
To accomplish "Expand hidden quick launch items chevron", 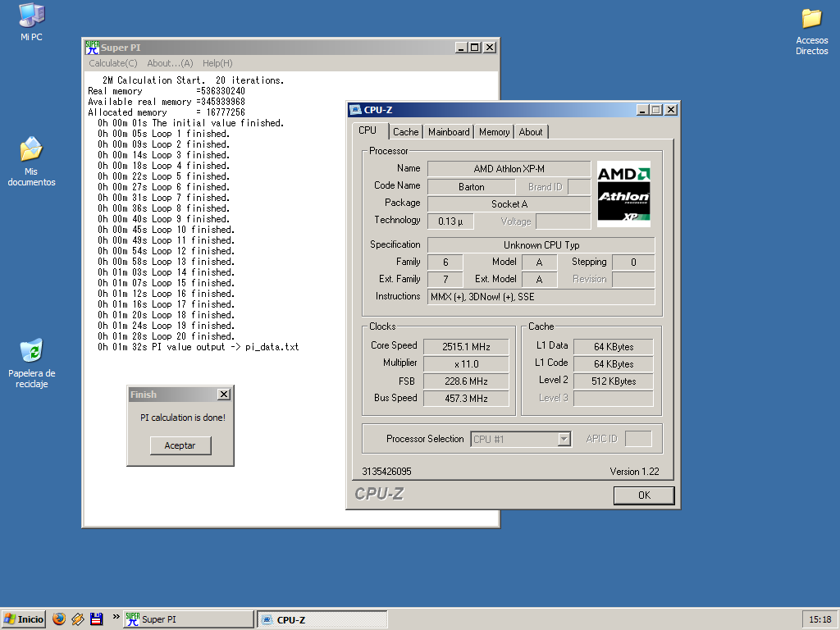I will pyautogui.click(x=116, y=616).
